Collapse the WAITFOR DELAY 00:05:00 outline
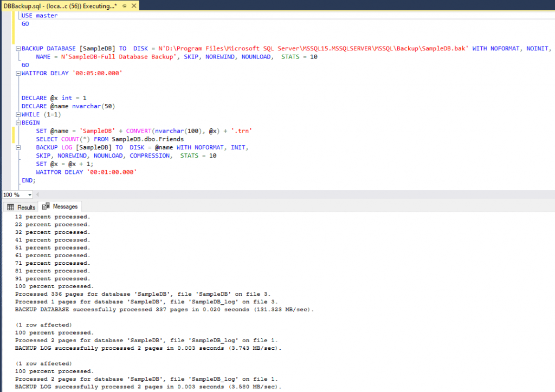Image resolution: width=555 pixels, height=392 pixels. click(18, 73)
